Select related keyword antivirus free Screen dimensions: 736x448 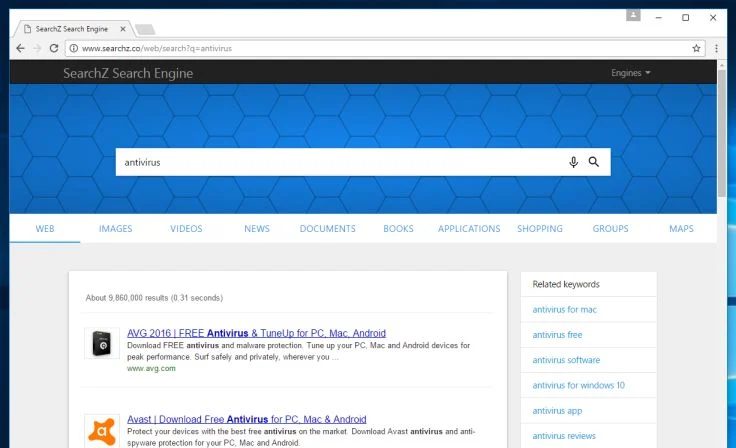pyautogui.click(x=557, y=335)
